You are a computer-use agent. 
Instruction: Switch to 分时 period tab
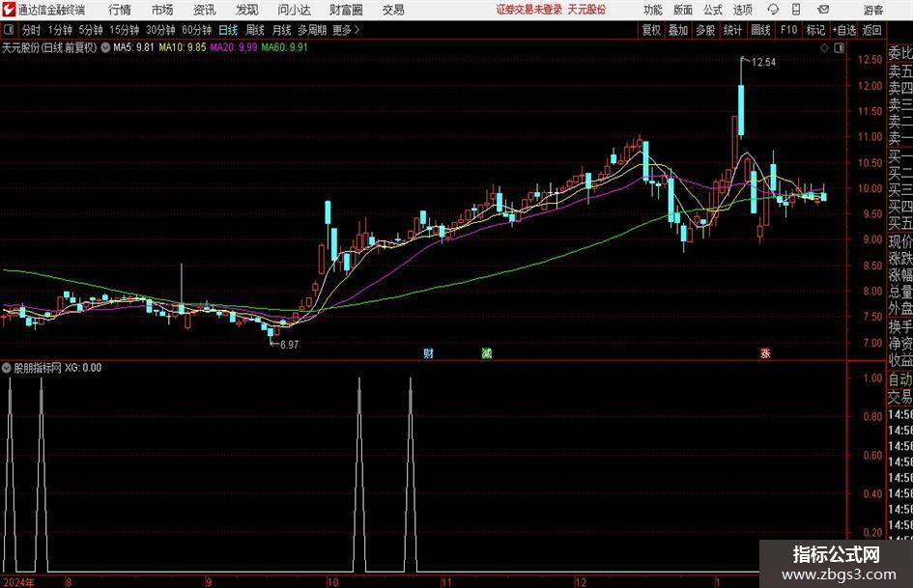pyautogui.click(x=31, y=30)
